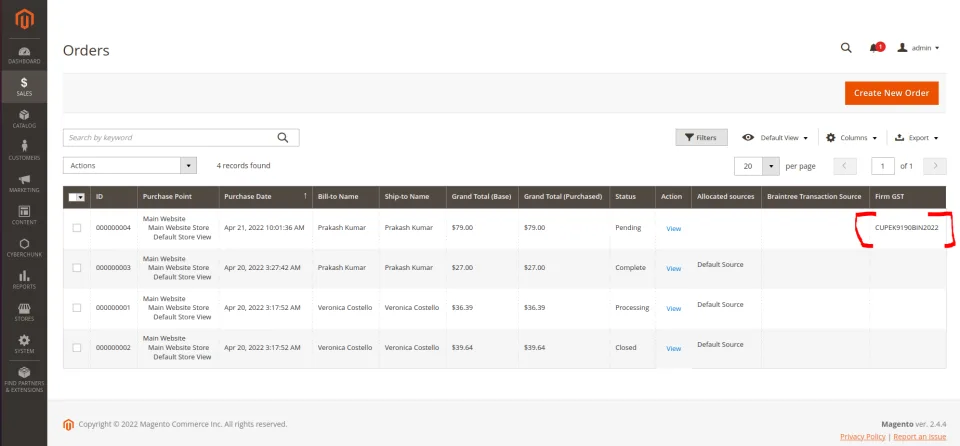The image size is (960, 446).
Task: Select checkbox for order 000000001
Action: (77, 308)
